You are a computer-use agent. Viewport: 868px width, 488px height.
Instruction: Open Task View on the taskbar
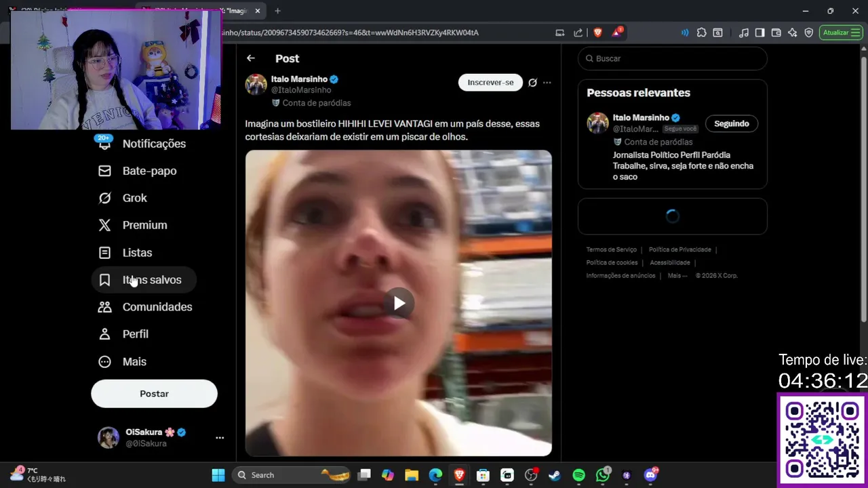(x=364, y=475)
